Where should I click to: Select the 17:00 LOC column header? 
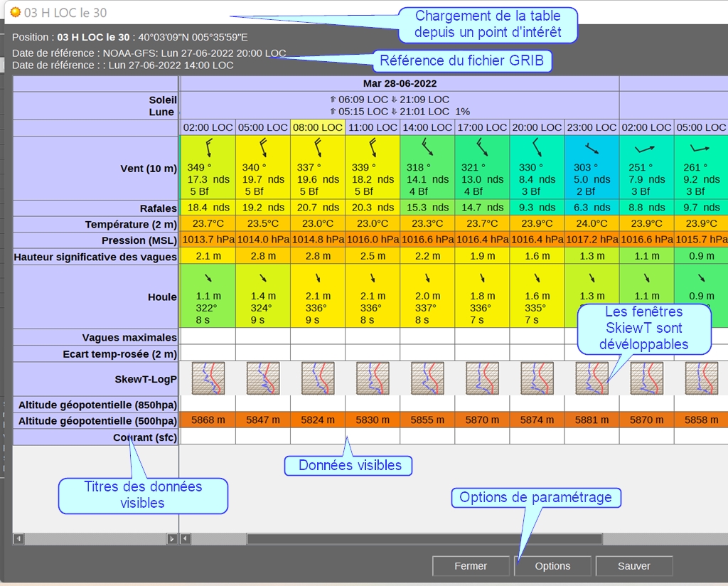(x=483, y=128)
